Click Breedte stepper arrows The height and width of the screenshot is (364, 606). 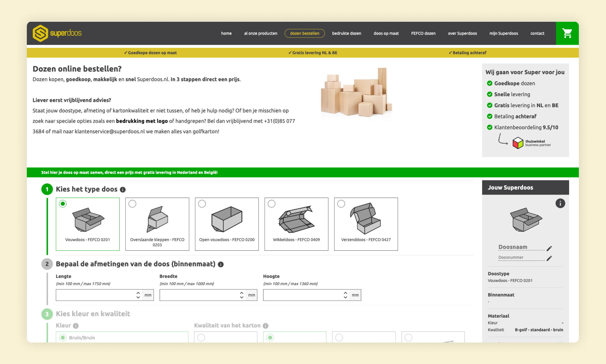(241, 295)
